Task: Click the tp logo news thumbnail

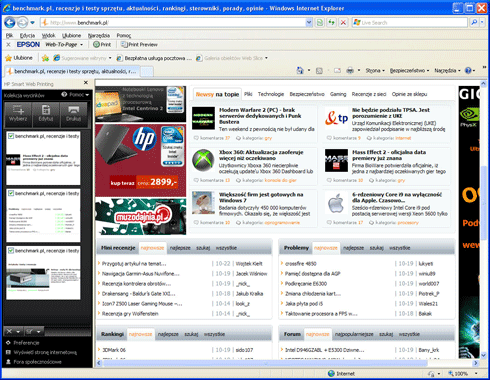Action: point(336,118)
